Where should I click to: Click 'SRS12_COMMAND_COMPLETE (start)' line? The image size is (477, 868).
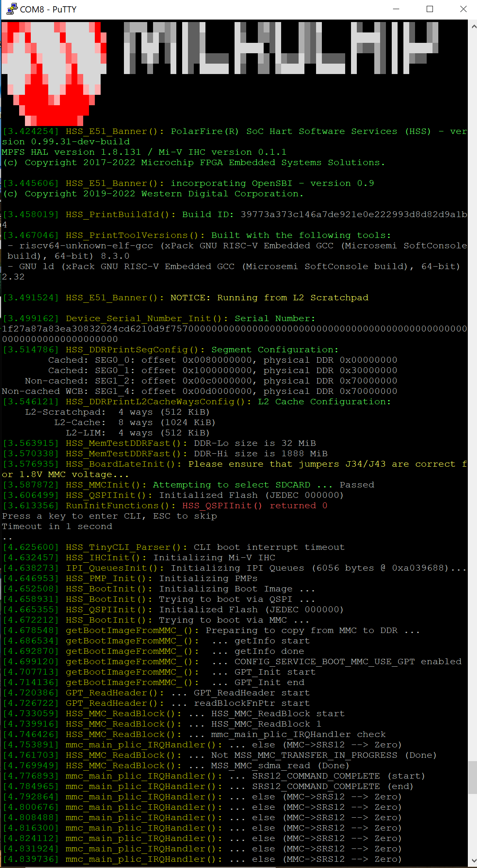click(327, 776)
